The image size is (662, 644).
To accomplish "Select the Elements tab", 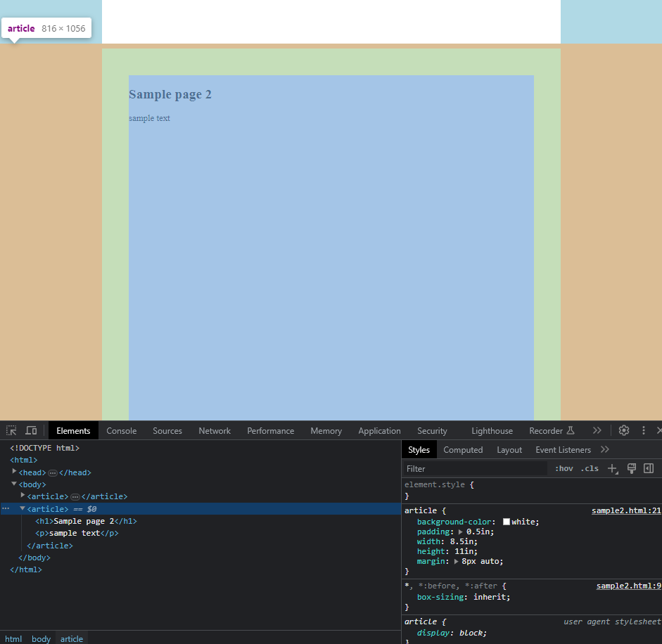I will (73, 430).
